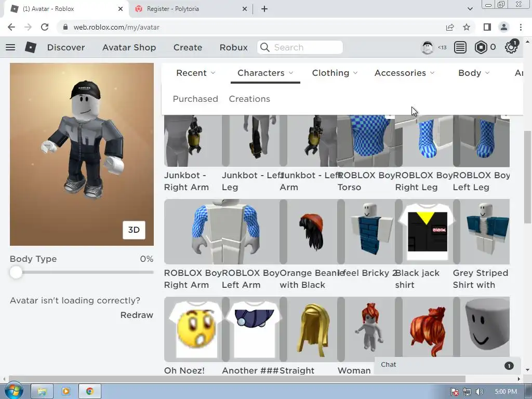The width and height of the screenshot is (532, 399).
Task: Open the Chrome profile icon
Action: click(504, 27)
